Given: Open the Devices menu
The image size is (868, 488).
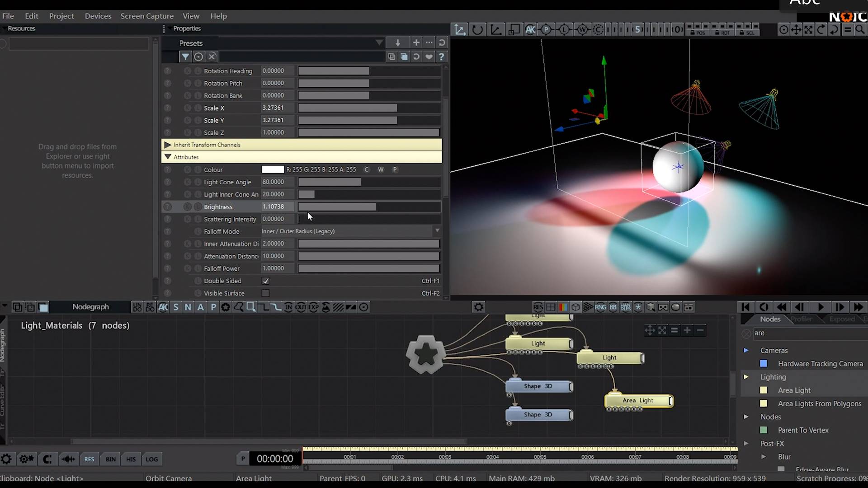Looking at the screenshot, I should (98, 16).
